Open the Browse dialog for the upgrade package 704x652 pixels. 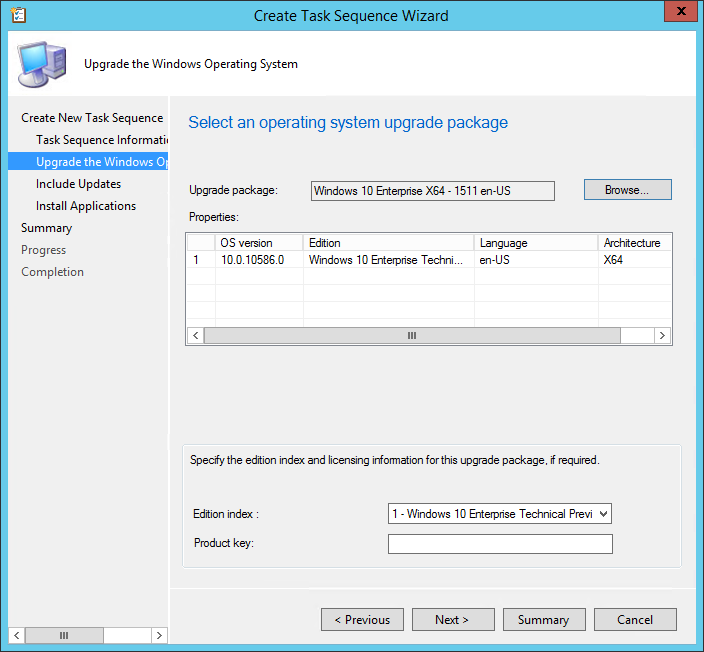[x=628, y=190]
